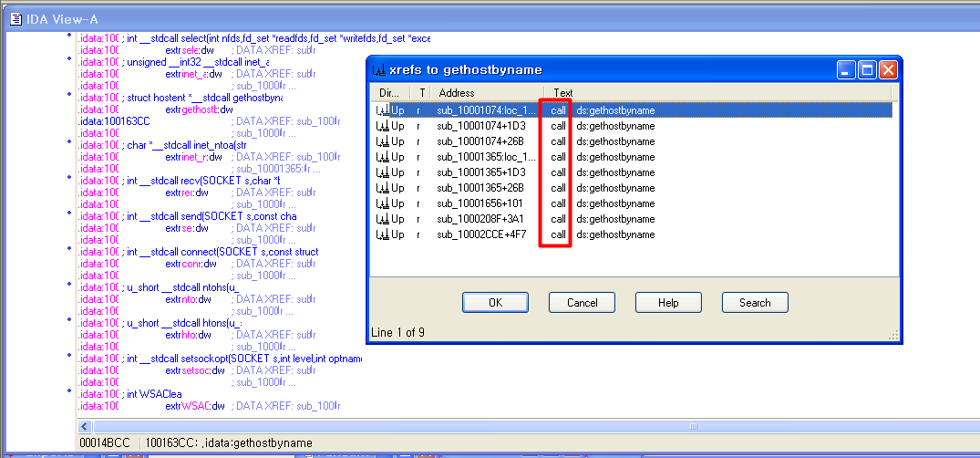Select xref row sub_10002CCE+4F7
The height and width of the screenshot is (458, 980).
[x=631, y=234]
